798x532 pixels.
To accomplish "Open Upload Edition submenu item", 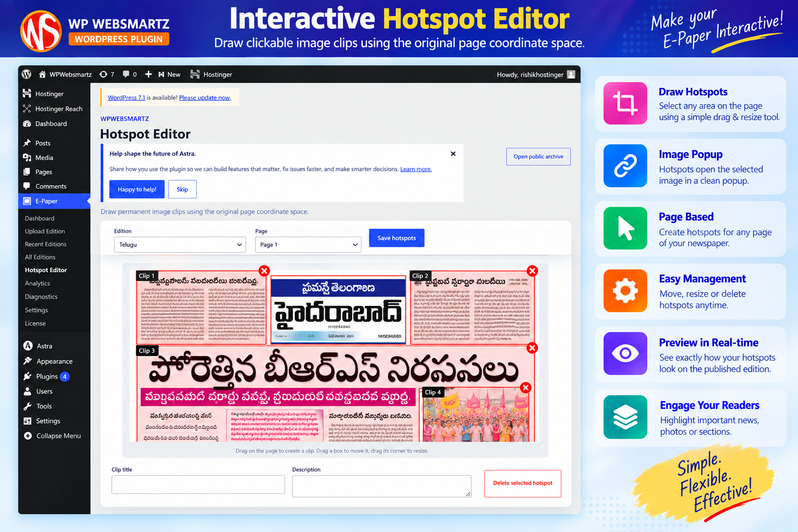I will 45,231.
